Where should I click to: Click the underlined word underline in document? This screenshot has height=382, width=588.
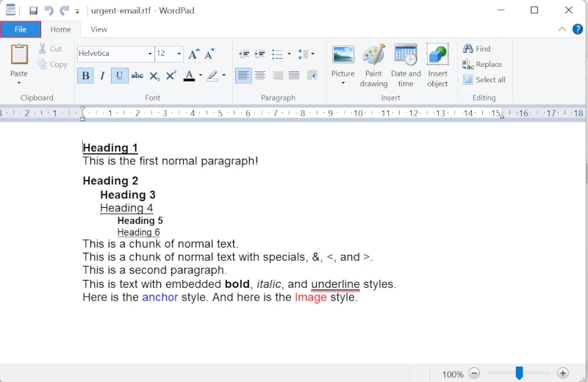tap(335, 284)
